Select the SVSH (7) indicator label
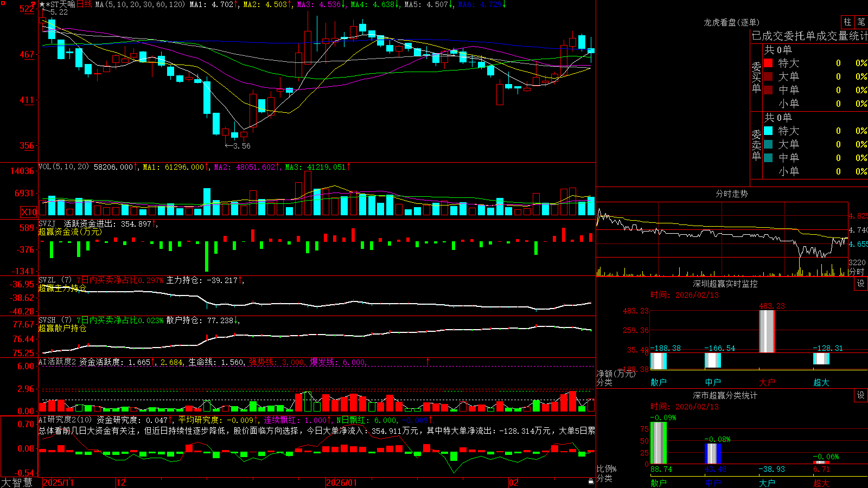This screenshot has height=488, width=868. pos(55,320)
